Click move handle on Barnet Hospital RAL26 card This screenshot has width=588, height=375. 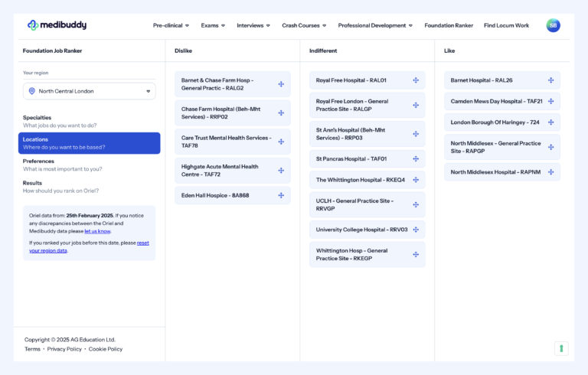coord(550,80)
